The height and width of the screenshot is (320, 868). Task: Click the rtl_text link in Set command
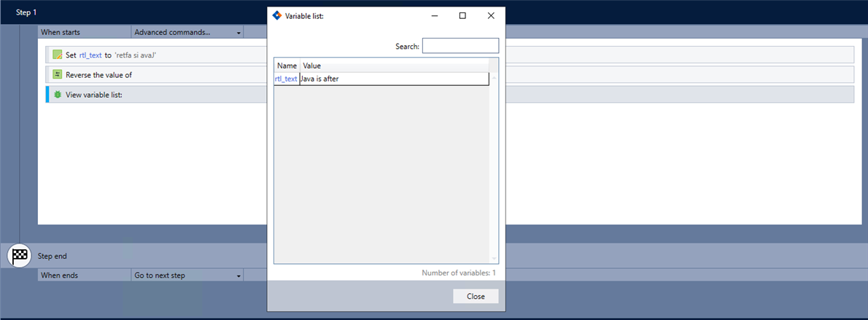point(90,55)
